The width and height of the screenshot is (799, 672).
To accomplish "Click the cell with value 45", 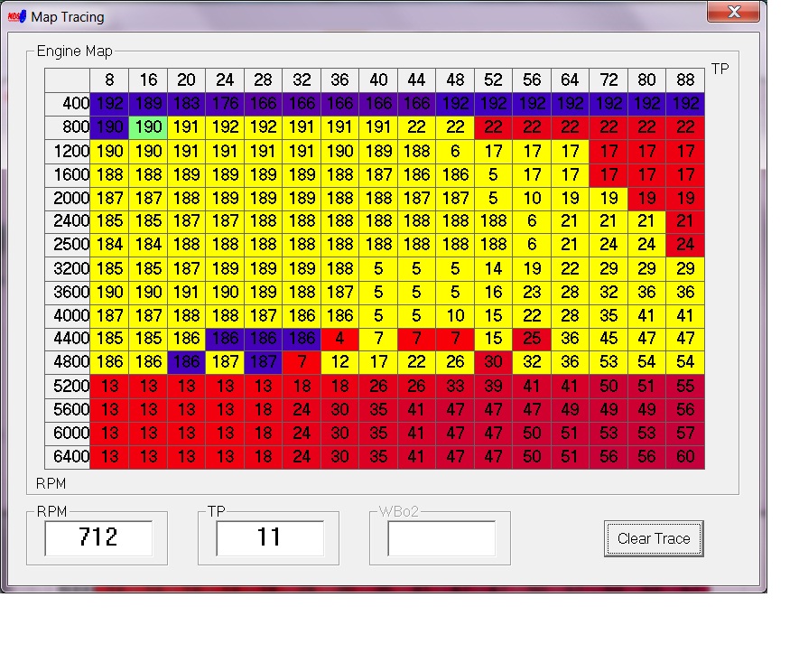I will click(609, 339).
